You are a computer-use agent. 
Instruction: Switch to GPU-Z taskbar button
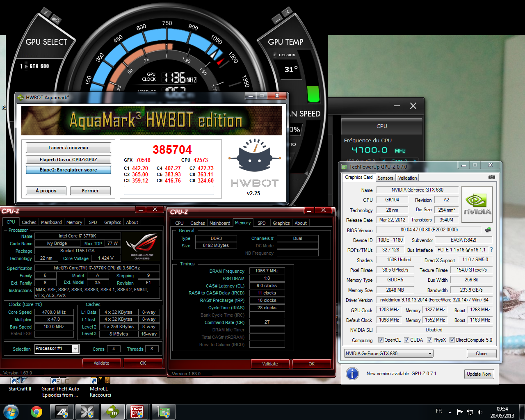tap(164, 412)
